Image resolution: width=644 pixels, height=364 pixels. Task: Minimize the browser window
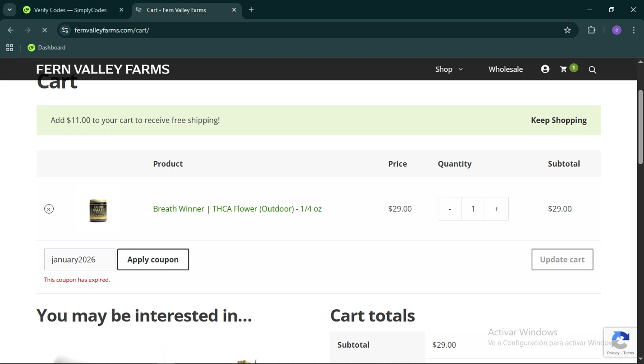click(589, 10)
